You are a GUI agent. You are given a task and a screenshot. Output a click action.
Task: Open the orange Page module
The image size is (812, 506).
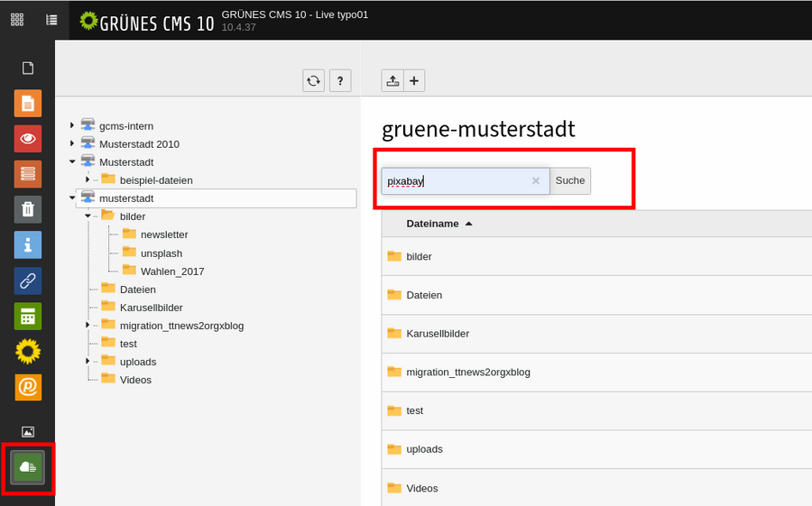point(28,104)
